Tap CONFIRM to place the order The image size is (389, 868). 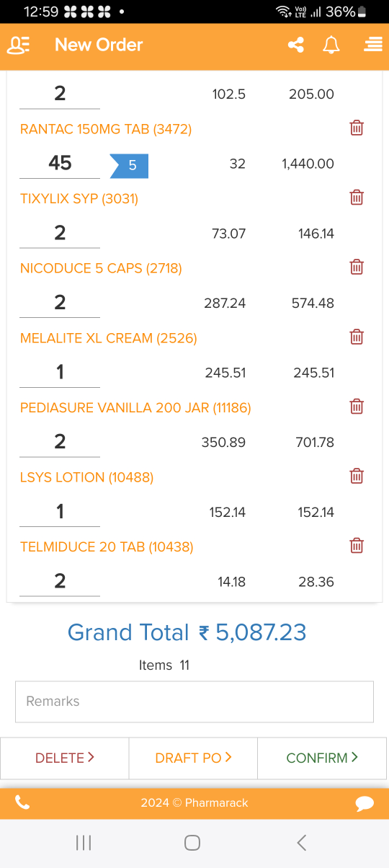(x=322, y=758)
